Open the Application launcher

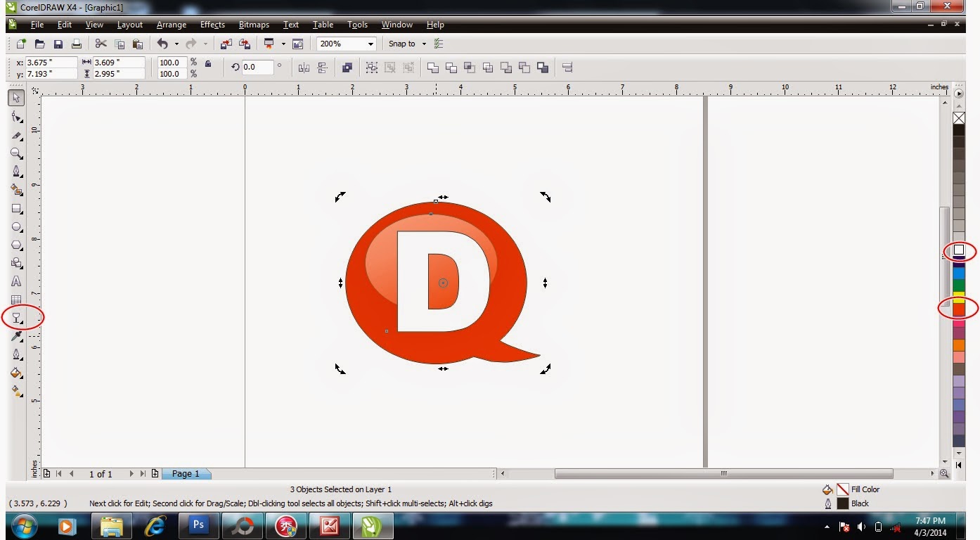(x=269, y=44)
